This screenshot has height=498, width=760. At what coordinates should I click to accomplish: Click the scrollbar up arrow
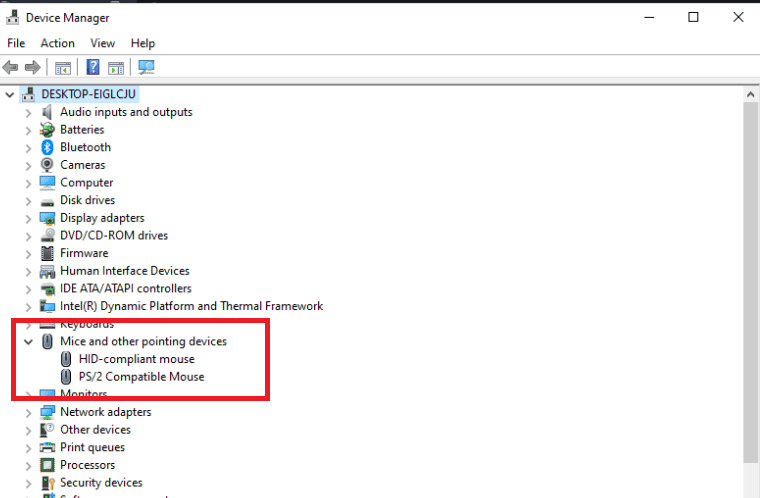751,95
